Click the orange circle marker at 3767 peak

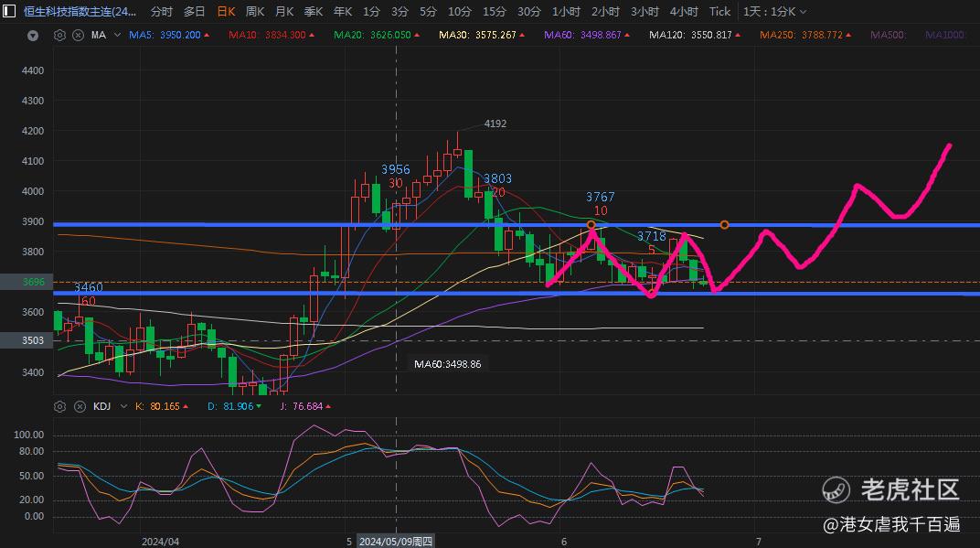(x=591, y=224)
